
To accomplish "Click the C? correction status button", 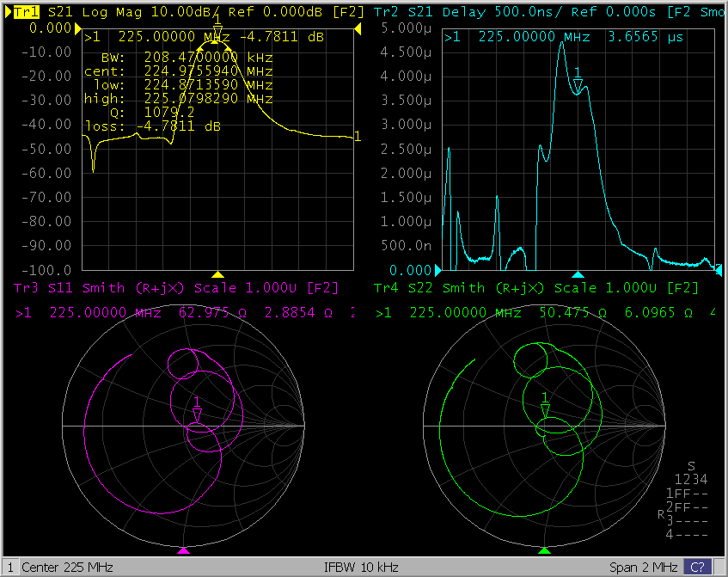I will 696,568.
